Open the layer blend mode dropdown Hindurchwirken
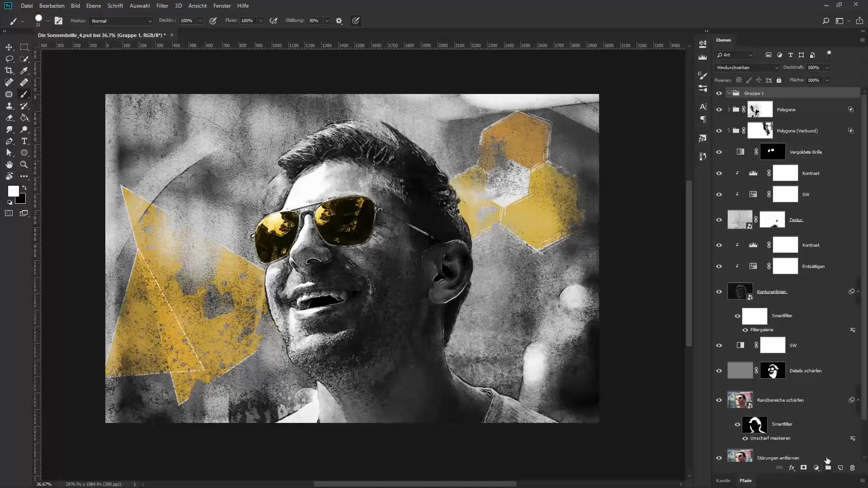The width and height of the screenshot is (868, 488). click(x=747, y=68)
